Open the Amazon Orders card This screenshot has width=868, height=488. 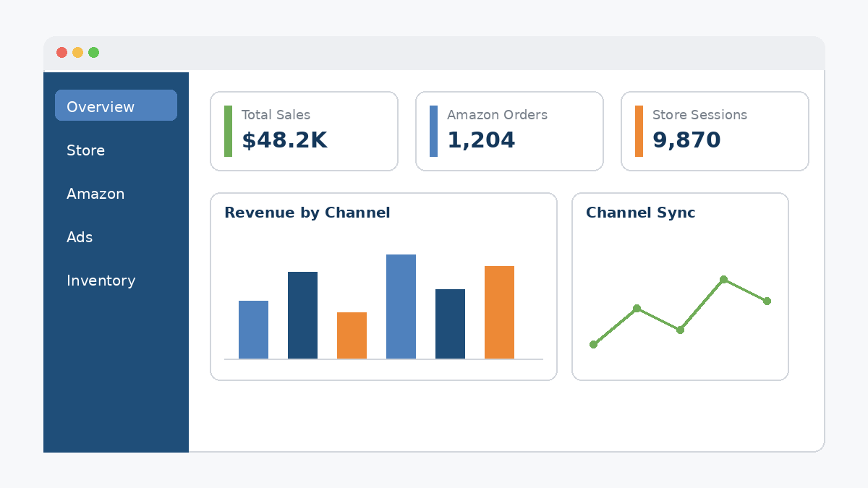[509, 131]
